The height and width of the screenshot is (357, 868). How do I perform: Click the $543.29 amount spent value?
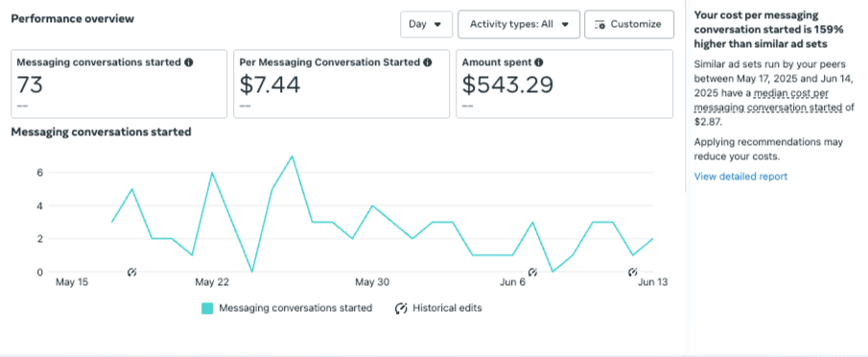click(507, 84)
